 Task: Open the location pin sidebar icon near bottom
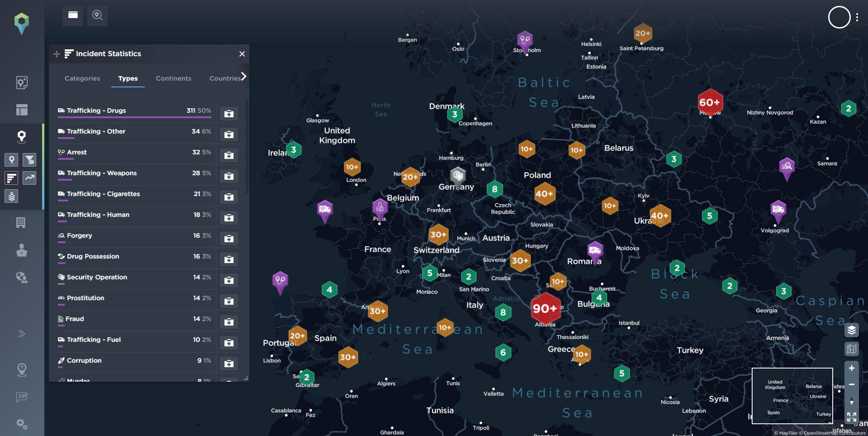click(x=21, y=370)
